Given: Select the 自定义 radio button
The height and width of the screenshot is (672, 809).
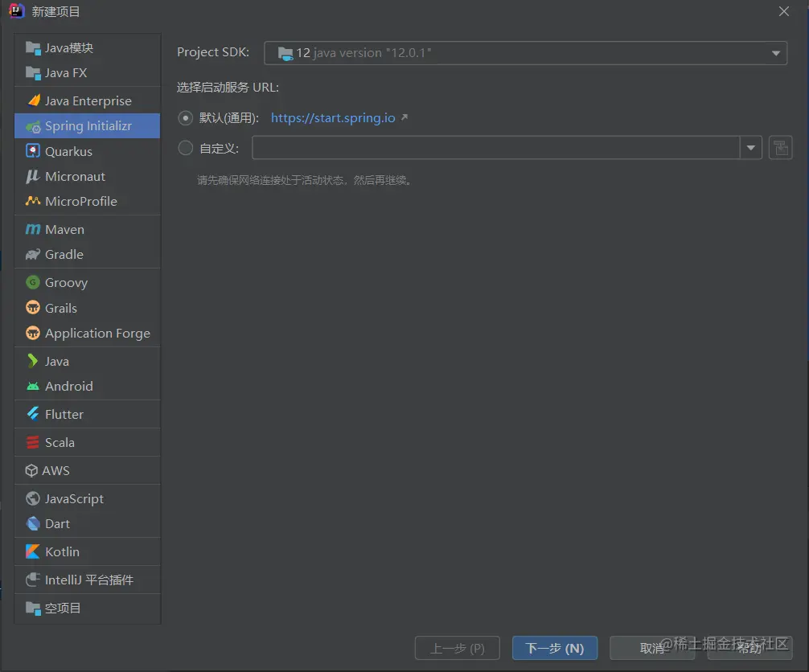Looking at the screenshot, I should click(185, 149).
